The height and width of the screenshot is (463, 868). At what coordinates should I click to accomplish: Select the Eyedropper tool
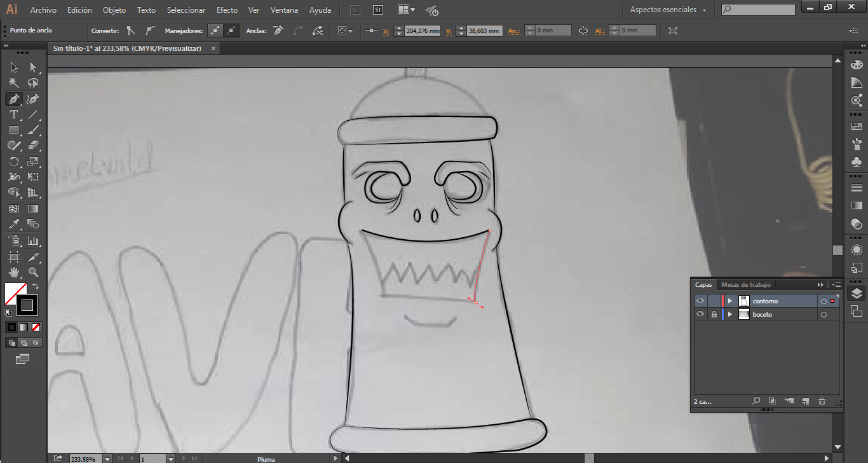13,224
